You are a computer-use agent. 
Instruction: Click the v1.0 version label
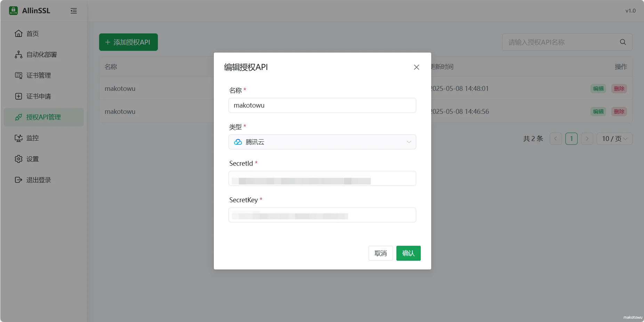(x=630, y=11)
